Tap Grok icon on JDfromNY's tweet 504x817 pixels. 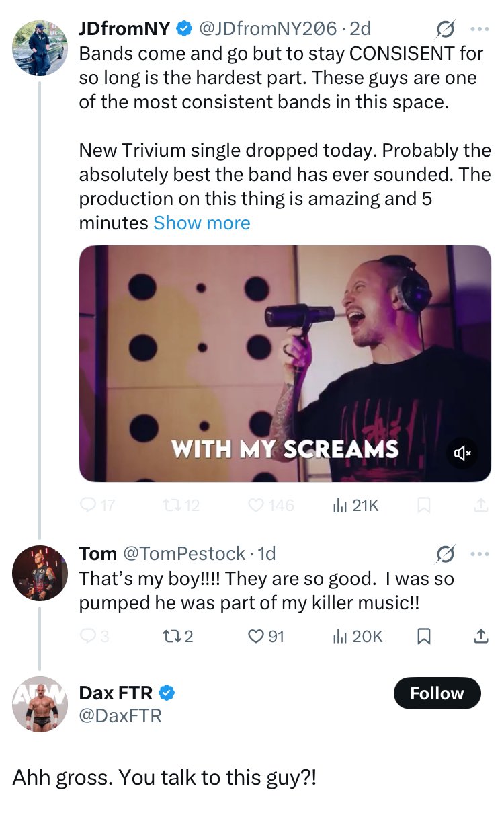444,30
